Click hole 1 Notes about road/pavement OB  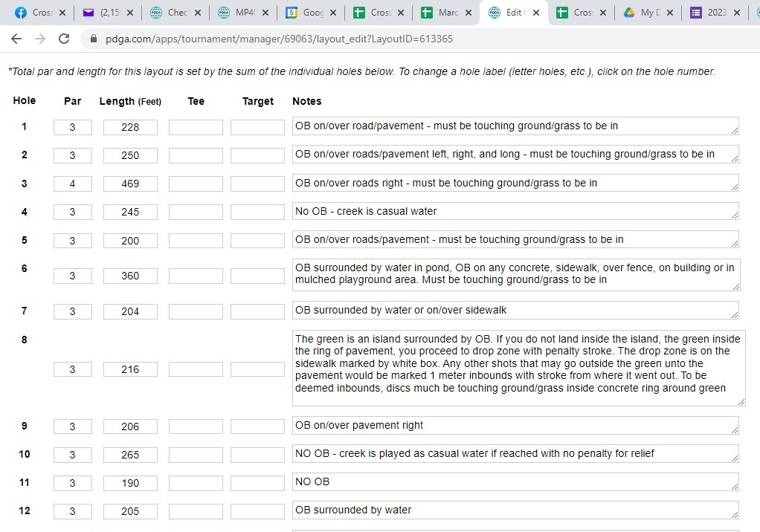[516, 126]
